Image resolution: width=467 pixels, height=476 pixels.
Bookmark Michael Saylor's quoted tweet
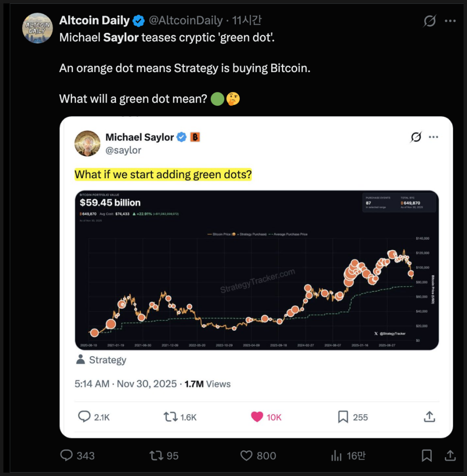click(x=343, y=417)
